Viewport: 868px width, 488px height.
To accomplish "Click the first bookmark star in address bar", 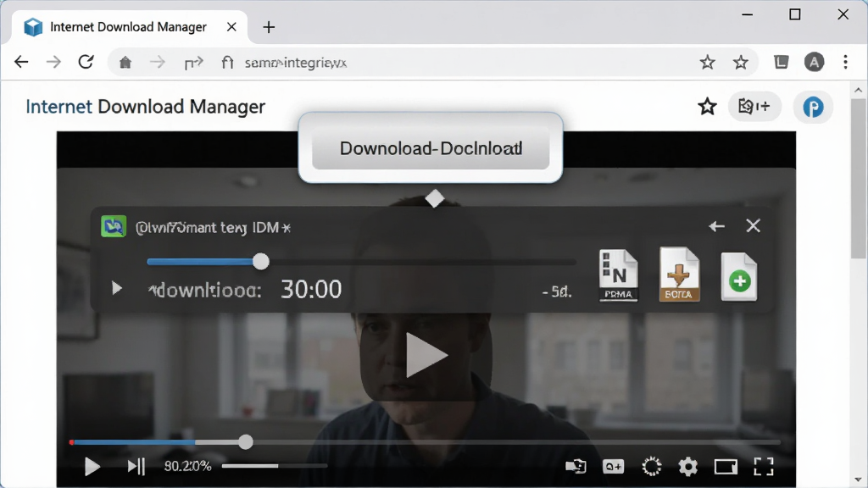I will [x=707, y=62].
